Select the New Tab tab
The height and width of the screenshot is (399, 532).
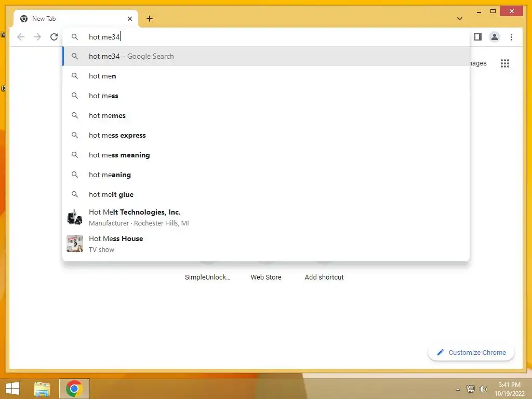pos(75,19)
